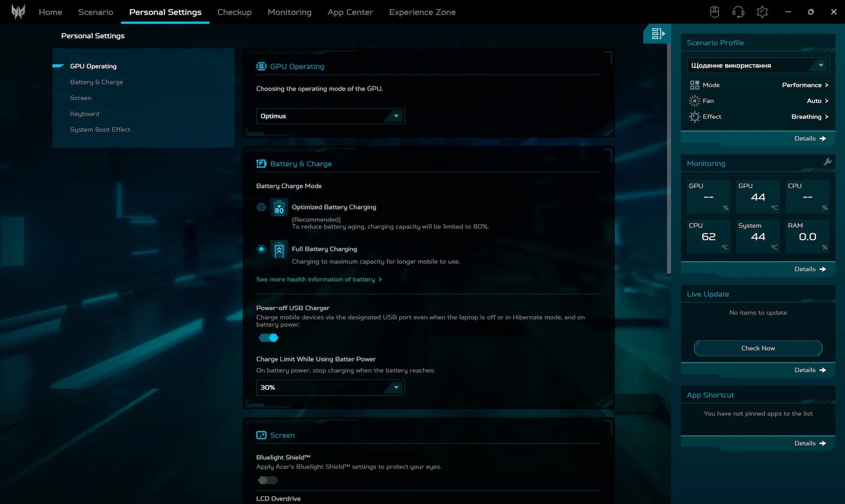Open See more health information of battery
Screen dimensions: 845x504
(x=319, y=279)
